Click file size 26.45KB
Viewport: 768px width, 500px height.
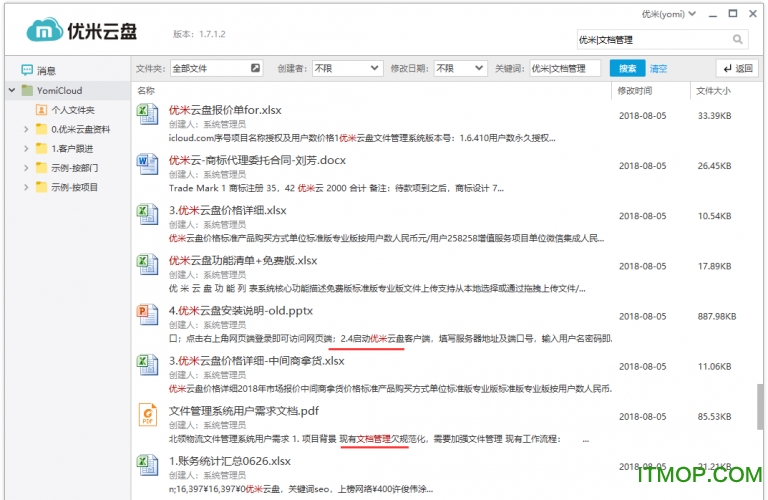(714, 166)
